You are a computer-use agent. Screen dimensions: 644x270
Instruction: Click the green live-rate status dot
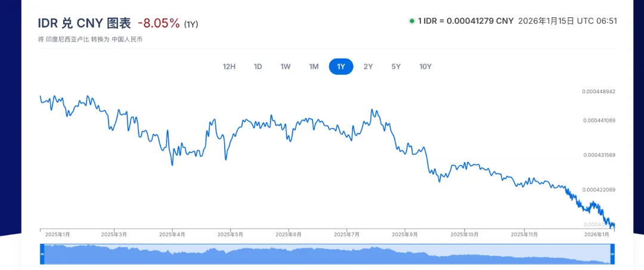click(411, 21)
